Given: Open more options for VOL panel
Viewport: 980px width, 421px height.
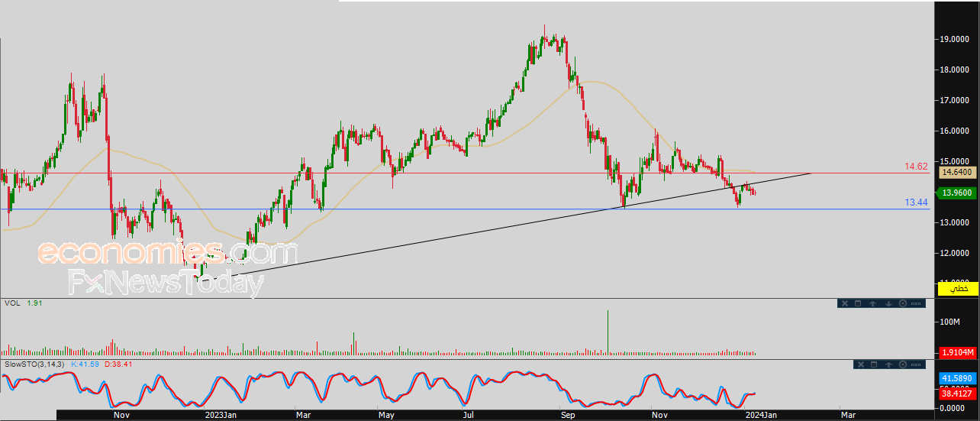Looking at the screenshot, I should point(916,303).
